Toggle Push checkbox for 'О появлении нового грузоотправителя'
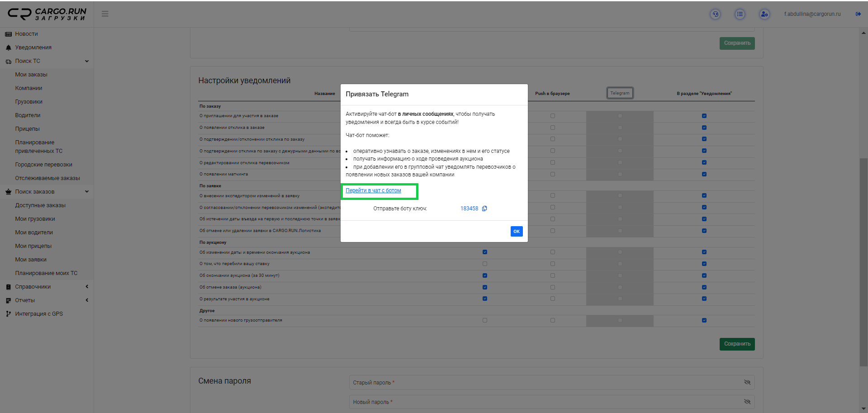 point(553,320)
